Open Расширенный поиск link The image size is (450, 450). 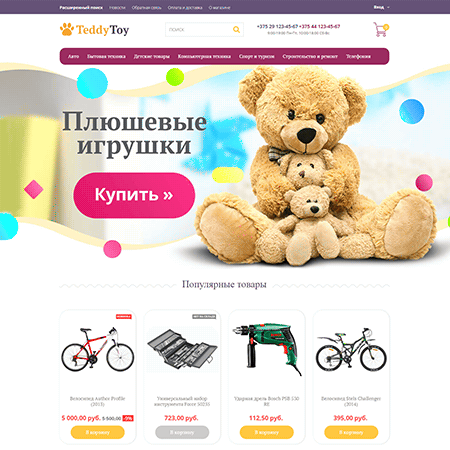[81, 7]
